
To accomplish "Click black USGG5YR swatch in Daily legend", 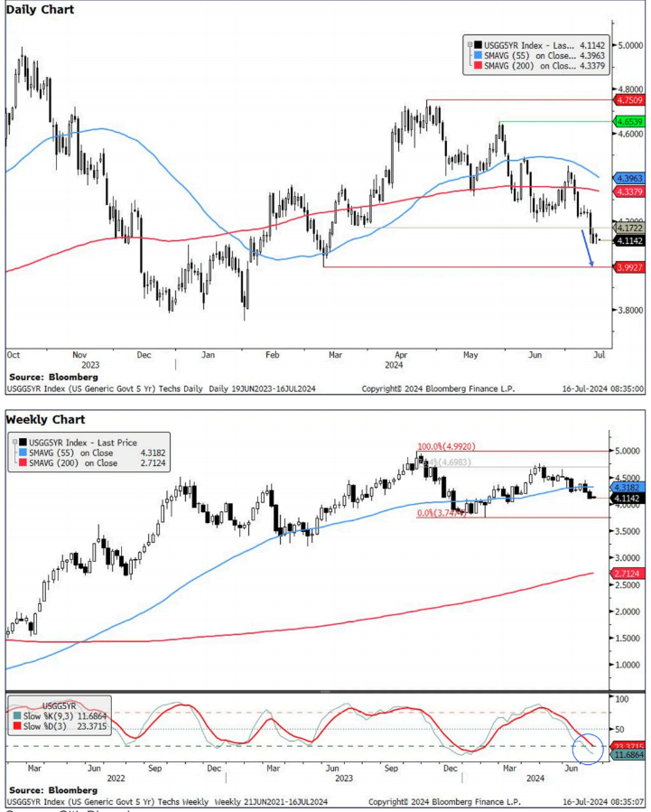I will (478, 45).
